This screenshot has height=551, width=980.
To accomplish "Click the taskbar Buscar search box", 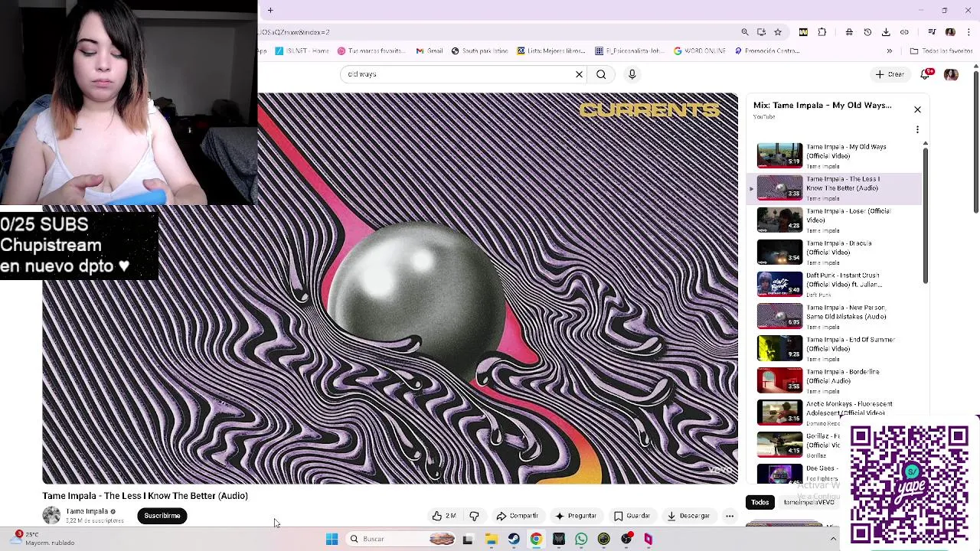I will [x=400, y=539].
